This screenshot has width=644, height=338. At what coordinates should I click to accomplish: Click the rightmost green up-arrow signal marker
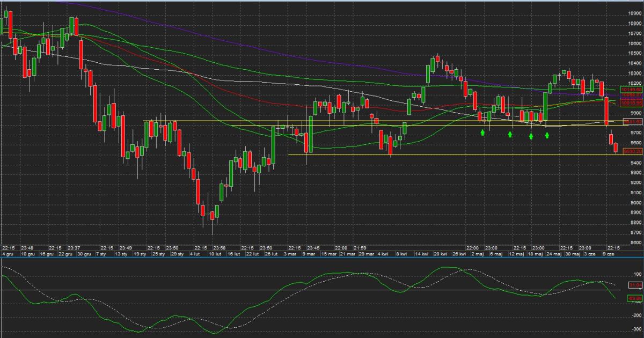[547, 135]
